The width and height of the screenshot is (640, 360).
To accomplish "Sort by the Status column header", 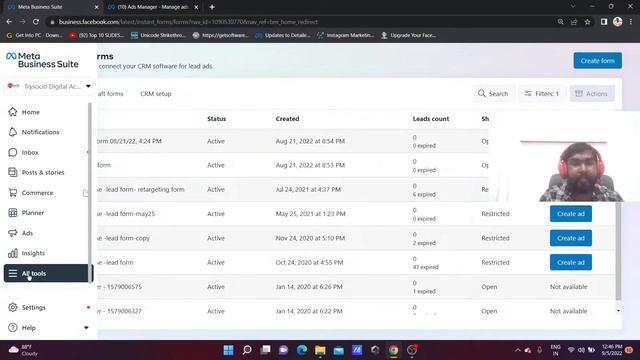I will [216, 119].
